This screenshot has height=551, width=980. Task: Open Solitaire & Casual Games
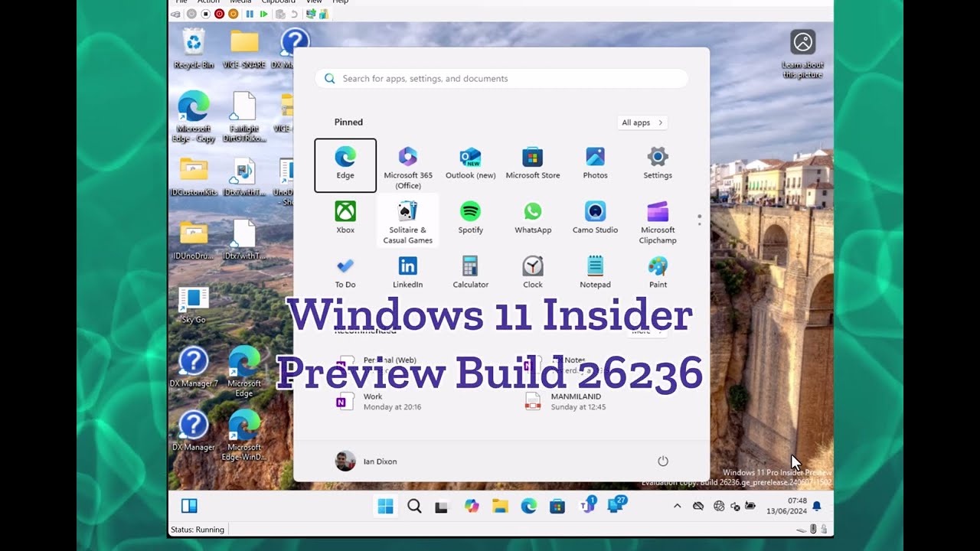(x=408, y=221)
